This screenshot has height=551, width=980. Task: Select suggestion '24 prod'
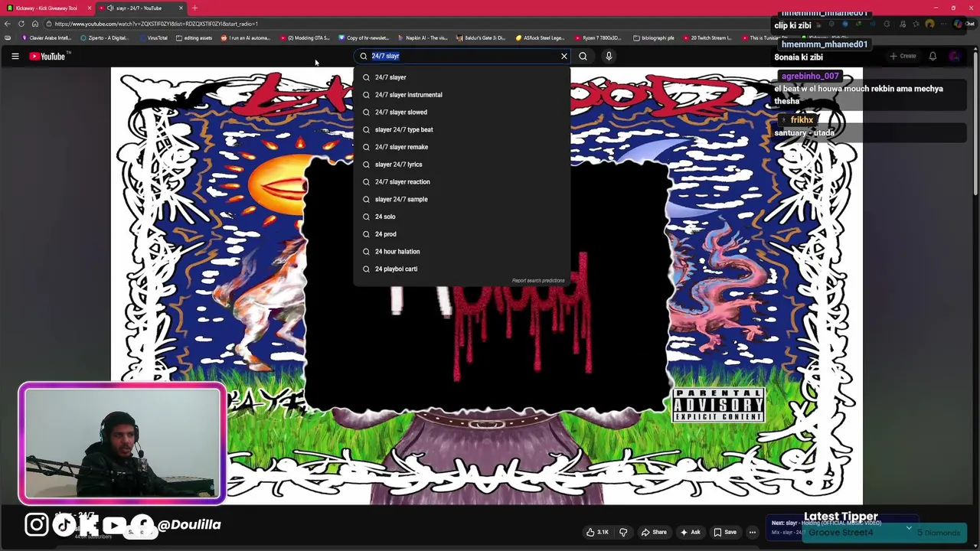click(x=462, y=234)
